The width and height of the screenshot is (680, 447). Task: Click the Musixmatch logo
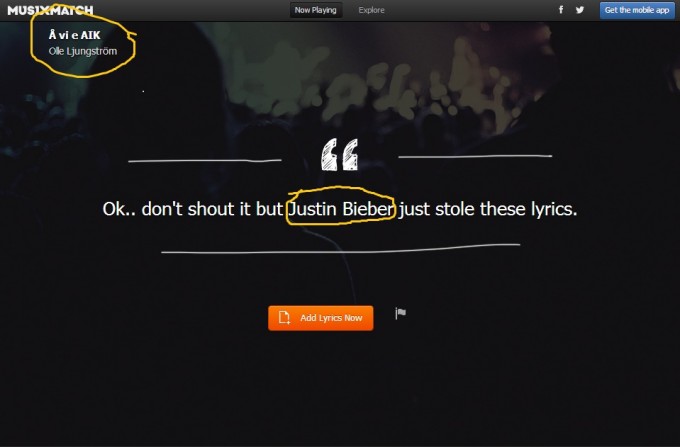(x=50, y=10)
